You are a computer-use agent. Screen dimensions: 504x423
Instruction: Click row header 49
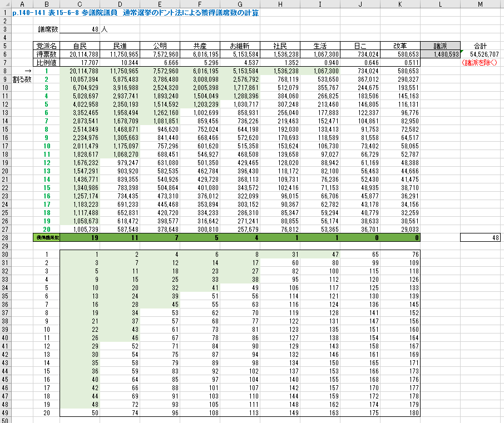[6, 413]
